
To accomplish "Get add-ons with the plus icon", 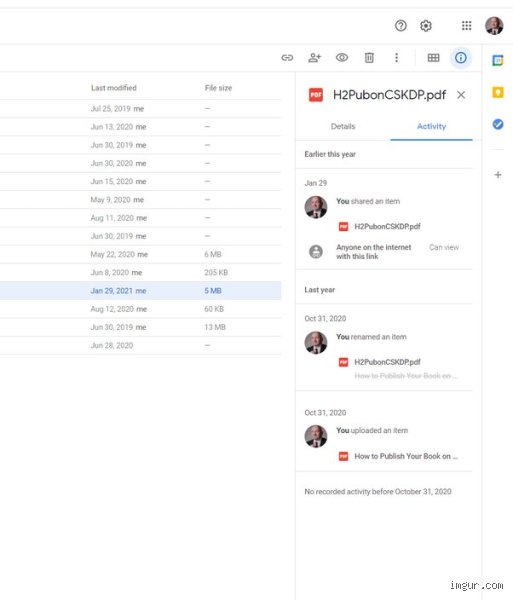I will (498, 175).
